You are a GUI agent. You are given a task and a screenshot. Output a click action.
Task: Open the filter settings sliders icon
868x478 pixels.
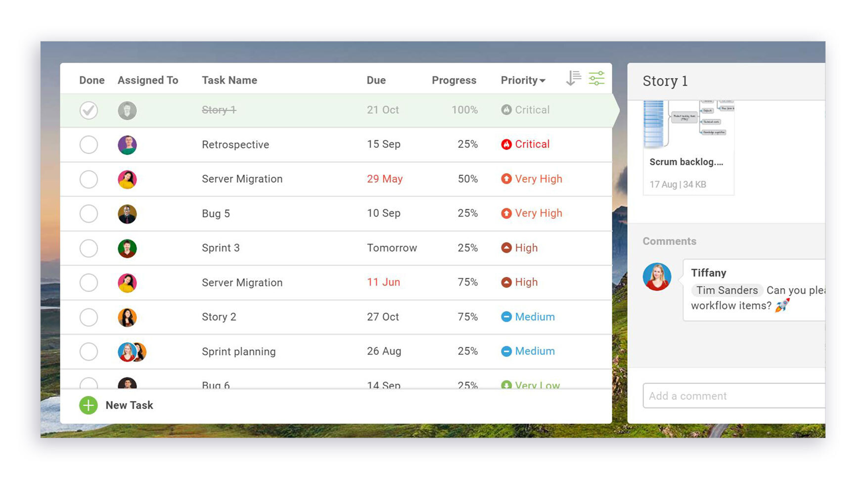[596, 78]
